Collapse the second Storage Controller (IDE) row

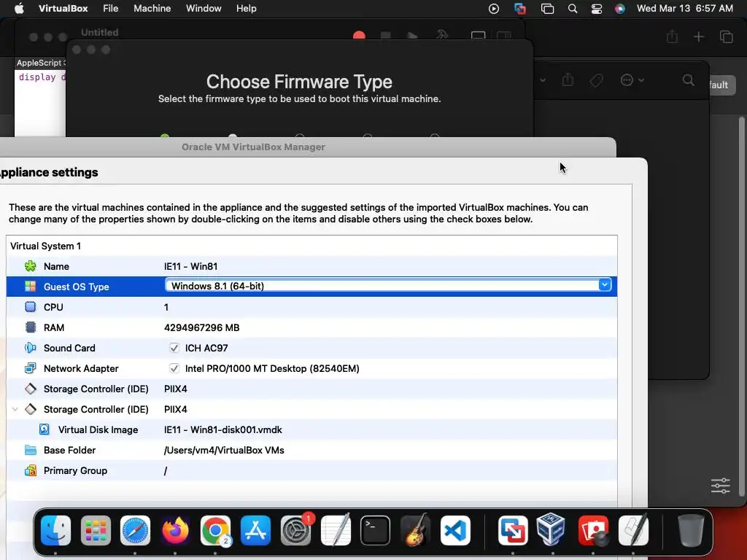tap(15, 409)
